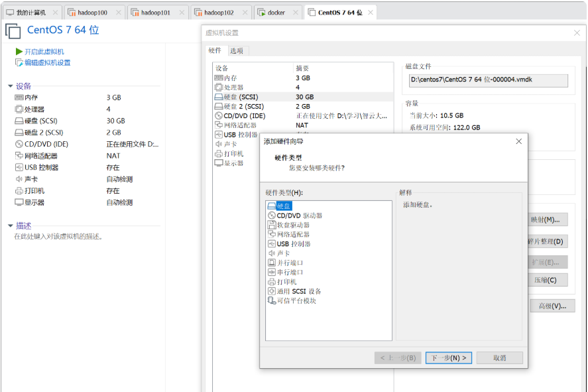Select 串行端口 hardware type

[290, 272]
